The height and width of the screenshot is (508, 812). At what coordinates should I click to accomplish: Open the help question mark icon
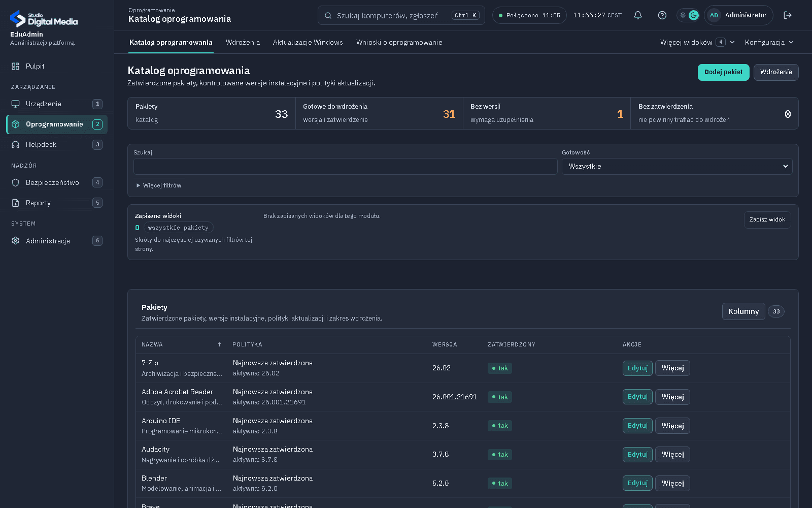click(x=662, y=15)
